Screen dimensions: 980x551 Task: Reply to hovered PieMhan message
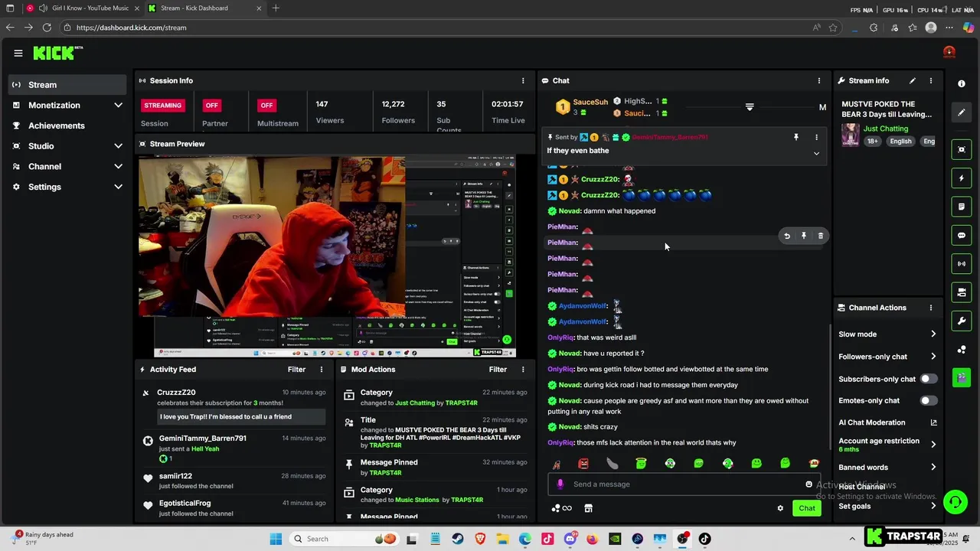(x=787, y=236)
